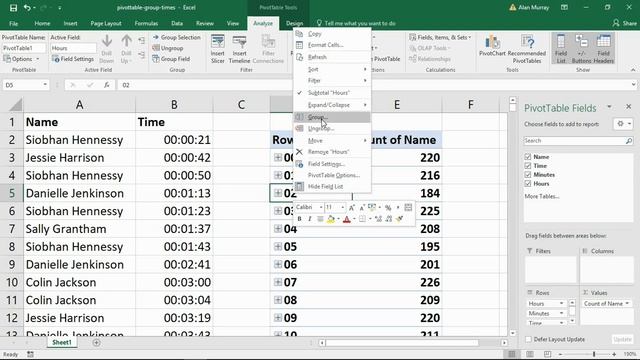Click the fill color swatch in mini toolbar
Image resolution: width=640 pixels, height=360 pixels.
tap(331, 219)
